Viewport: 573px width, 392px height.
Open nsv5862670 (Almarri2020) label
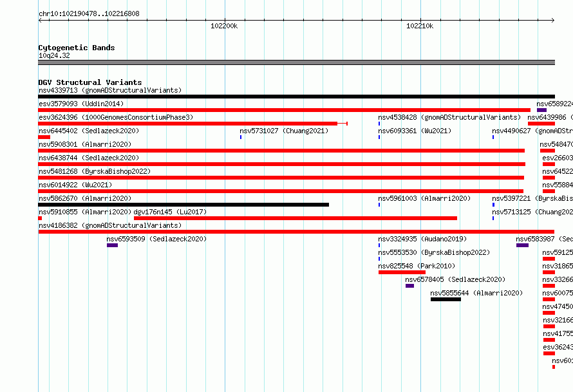coord(85,198)
